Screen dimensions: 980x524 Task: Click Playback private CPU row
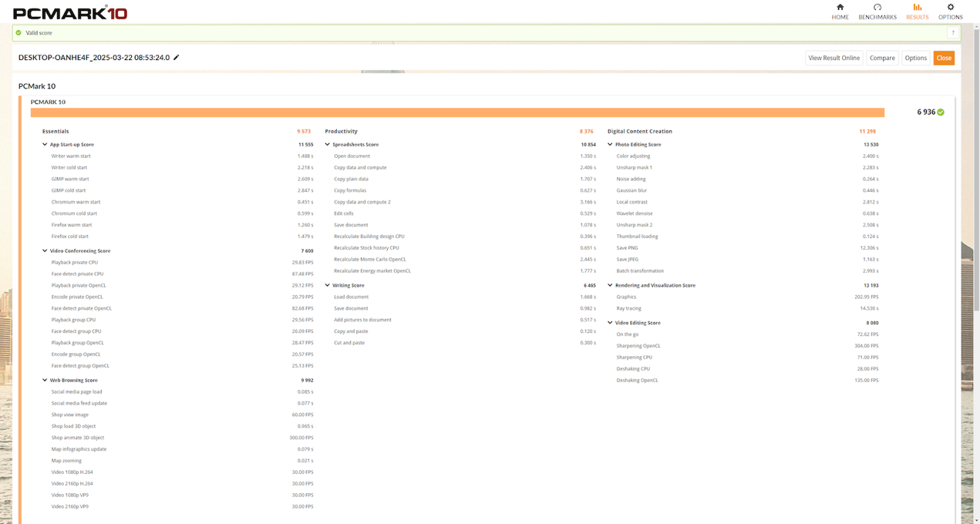182,262
